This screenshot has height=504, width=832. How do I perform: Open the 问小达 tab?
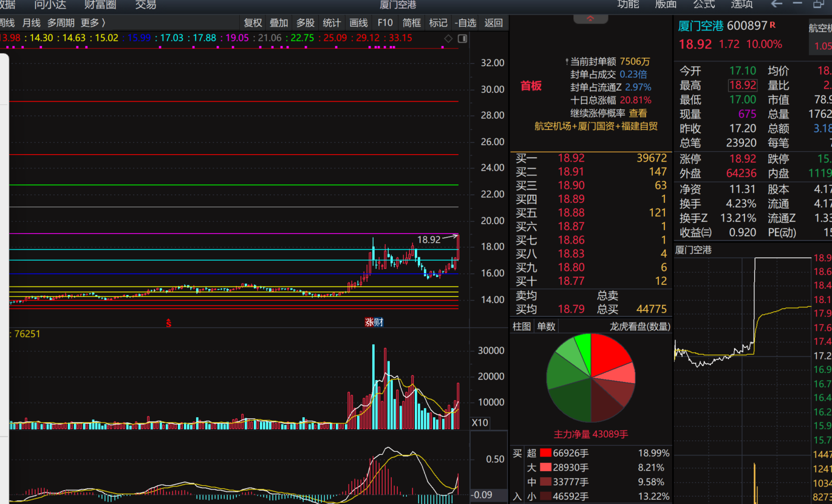tap(50, 4)
